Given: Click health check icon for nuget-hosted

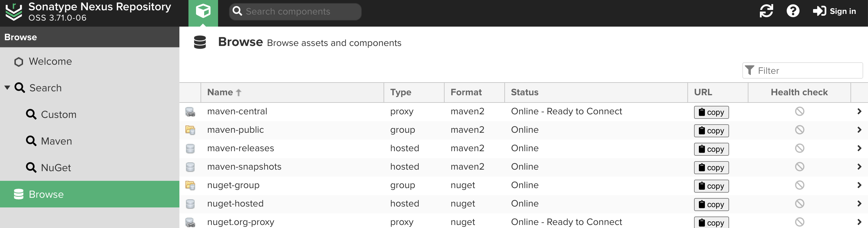Looking at the screenshot, I should [x=799, y=204].
